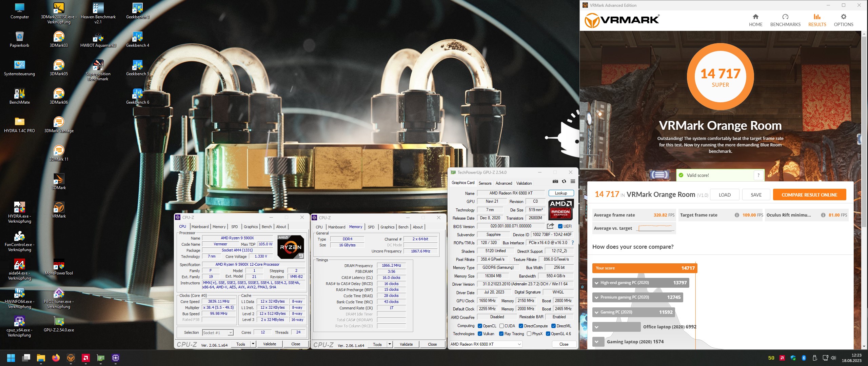Toggle the UEFI checkbox in GPU-Z
Screen dimensions: 868x366
[x=560, y=226]
